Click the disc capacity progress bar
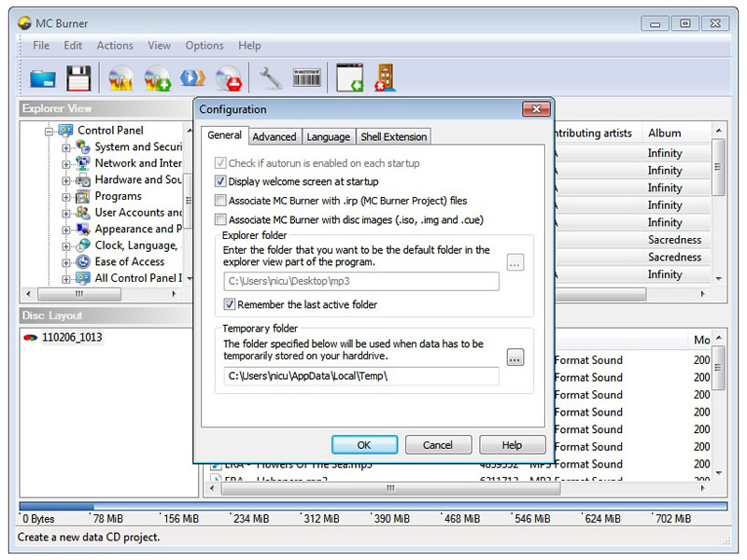This screenshot has width=747, height=560. click(x=373, y=506)
